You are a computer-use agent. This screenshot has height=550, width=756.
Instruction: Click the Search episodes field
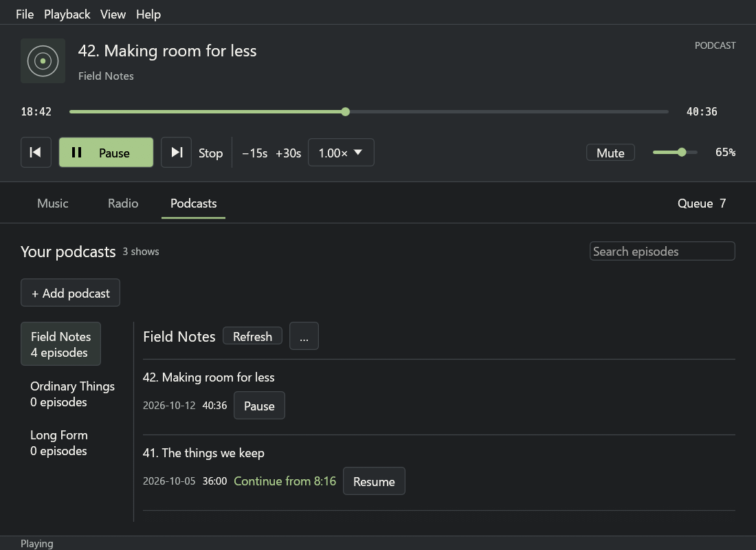[662, 251]
